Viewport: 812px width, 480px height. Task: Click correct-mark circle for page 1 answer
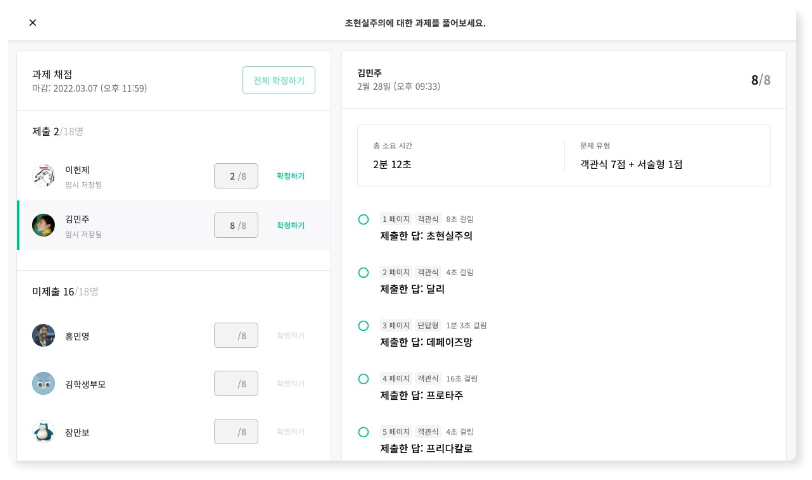click(x=364, y=220)
